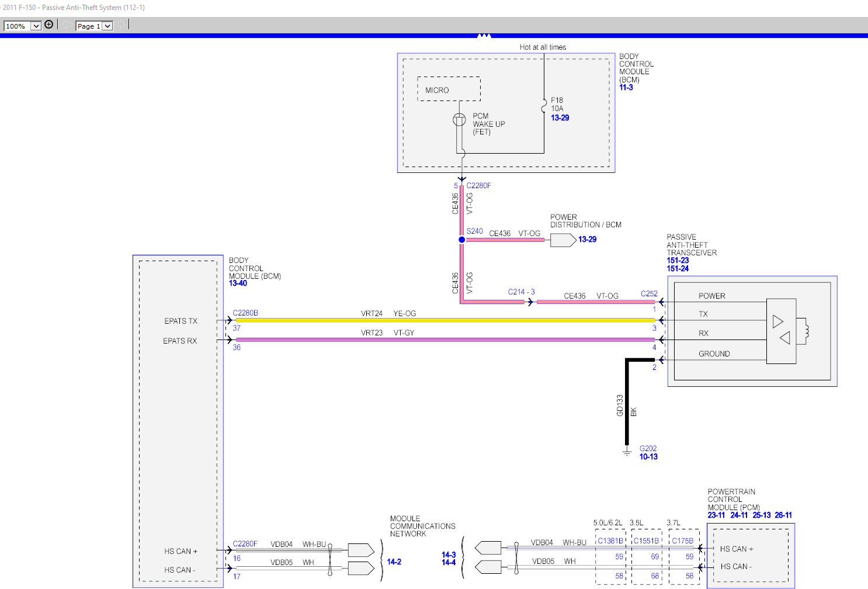Image resolution: width=868 pixels, height=589 pixels.
Task: Click the 'HS CAN +' label in BCM
Action: pos(180,552)
